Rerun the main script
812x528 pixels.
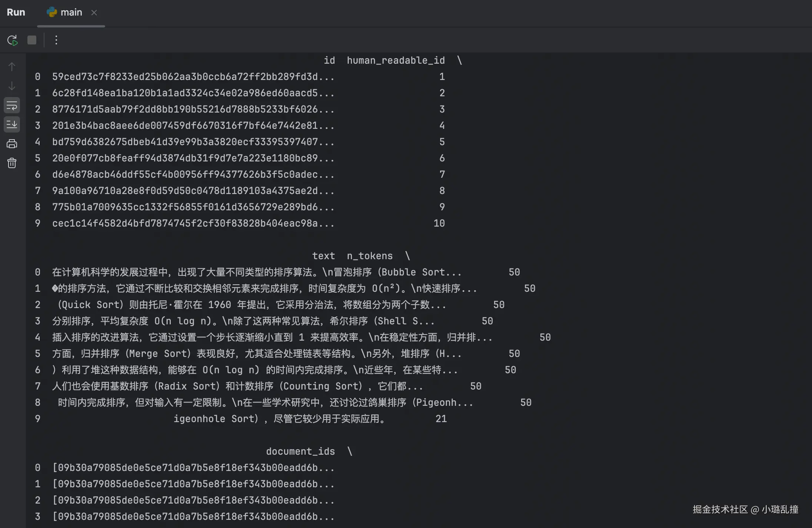[12, 40]
